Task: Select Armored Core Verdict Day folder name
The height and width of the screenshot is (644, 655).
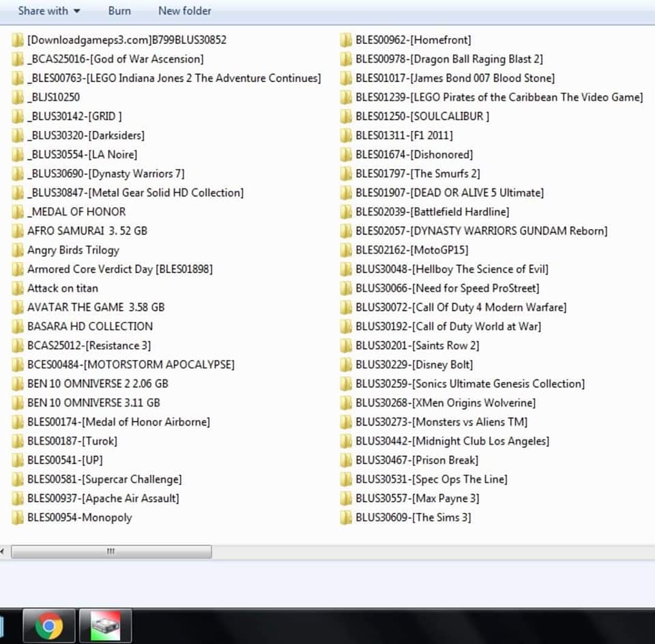Action: [120, 269]
